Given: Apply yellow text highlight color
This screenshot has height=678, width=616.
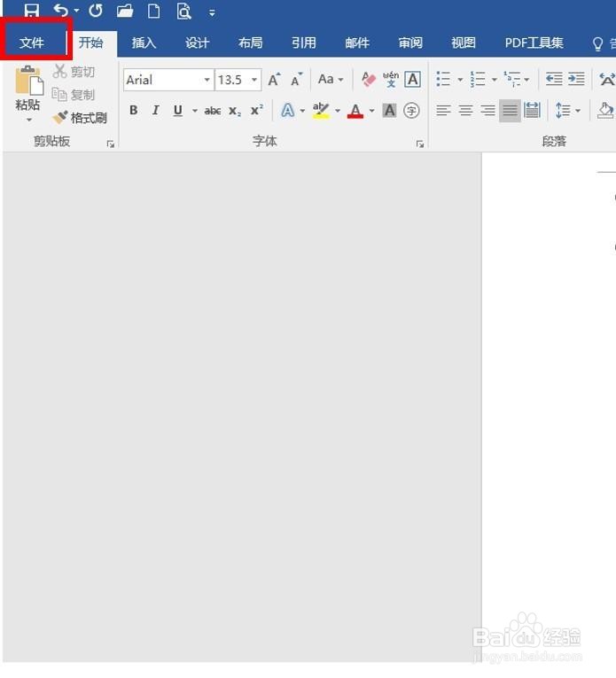Looking at the screenshot, I should tap(321, 110).
